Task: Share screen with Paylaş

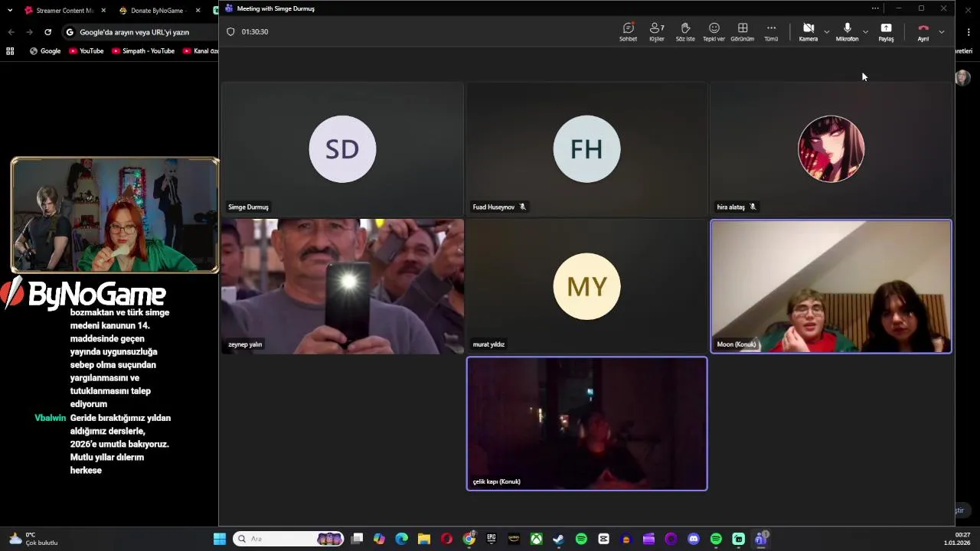Action: [886, 32]
